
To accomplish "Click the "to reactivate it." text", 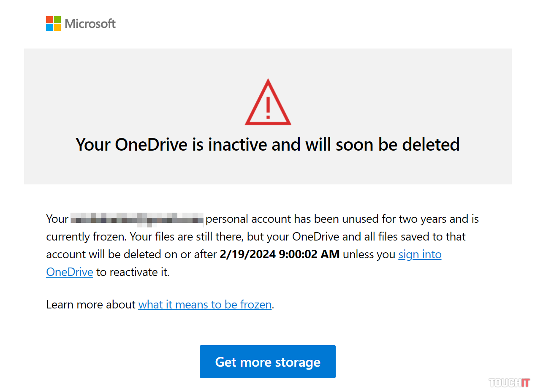I will (133, 272).
